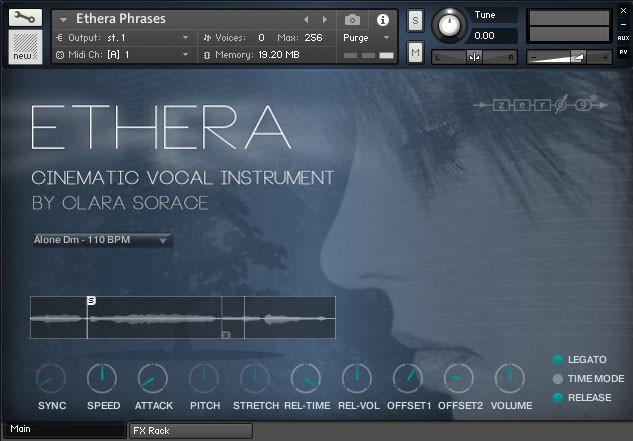The height and width of the screenshot is (441, 633).
Task: Click the wrench edit instrument icon
Action: (25, 17)
